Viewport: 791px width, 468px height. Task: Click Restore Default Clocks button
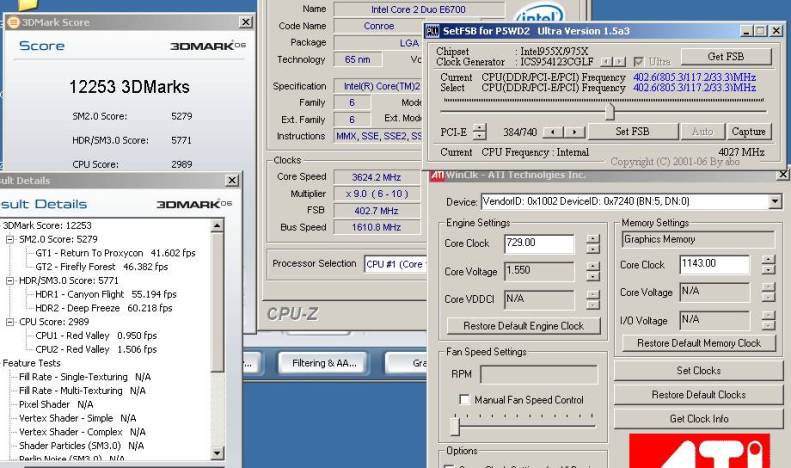(699, 395)
